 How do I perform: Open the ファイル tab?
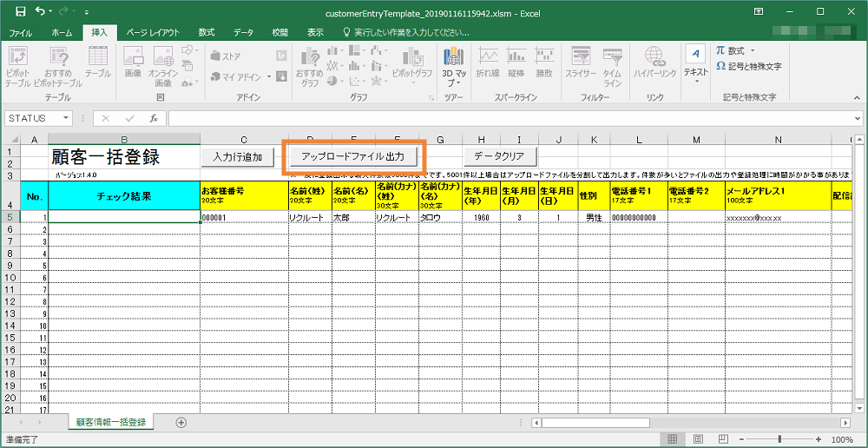click(x=21, y=33)
